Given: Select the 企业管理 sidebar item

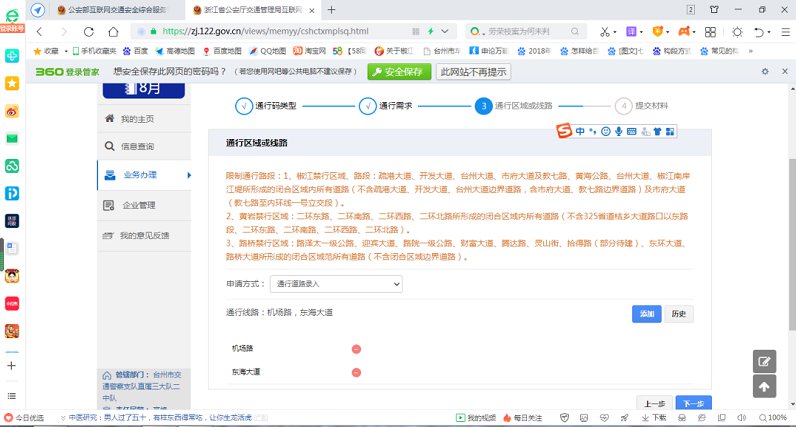Looking at the screenshot, I should coord(138,206).
